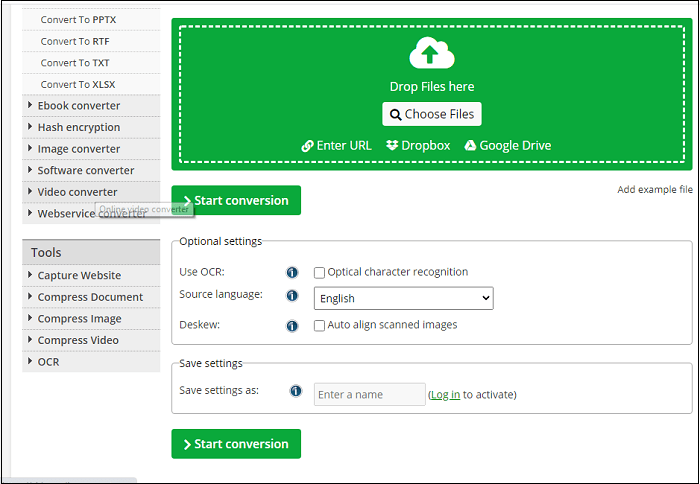The image size is (700, 484).
Task: Open the Enter URL option
Action: coord(337,145)
